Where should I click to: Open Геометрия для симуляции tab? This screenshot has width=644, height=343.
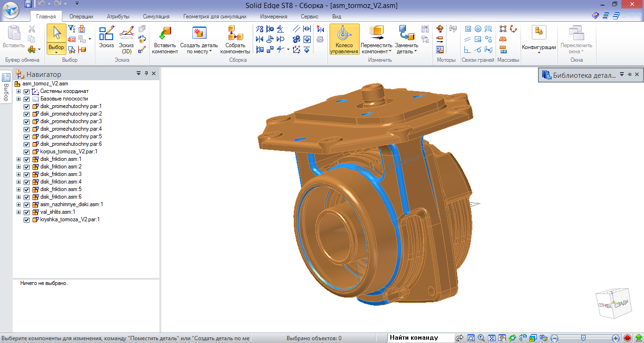pos(215,17)
